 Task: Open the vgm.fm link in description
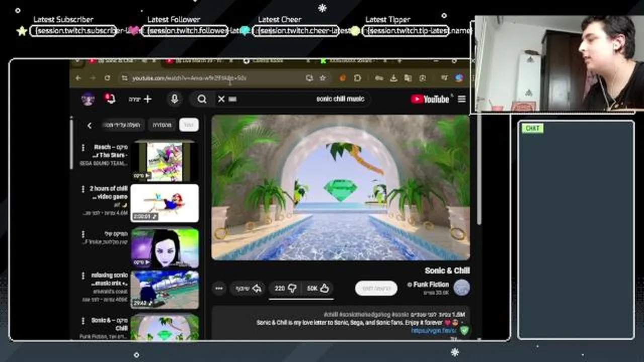434,330
